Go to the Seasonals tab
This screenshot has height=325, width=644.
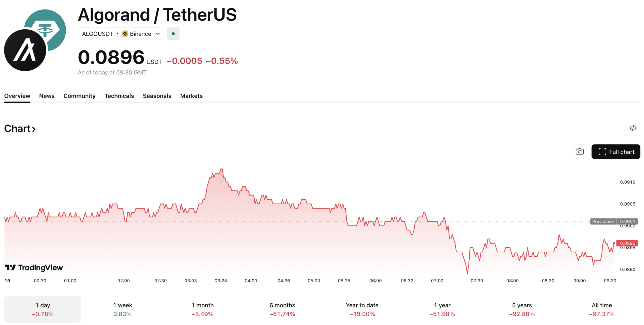coord(157,96)
